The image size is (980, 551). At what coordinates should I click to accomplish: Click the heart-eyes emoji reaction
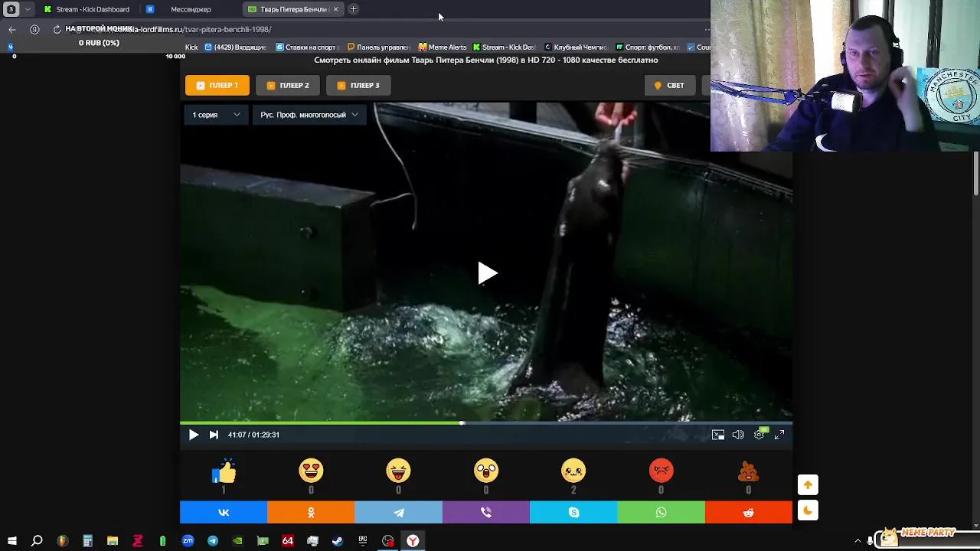tap(311, 471)
